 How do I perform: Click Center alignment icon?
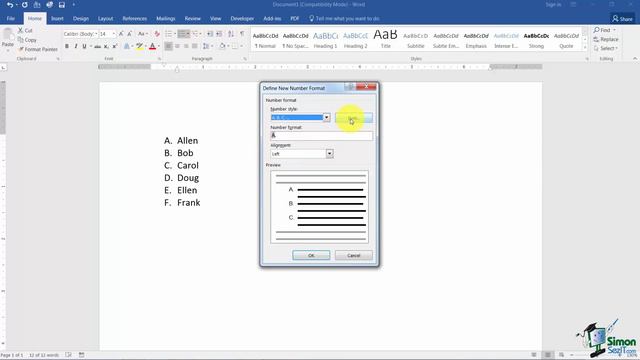point(178,47)
